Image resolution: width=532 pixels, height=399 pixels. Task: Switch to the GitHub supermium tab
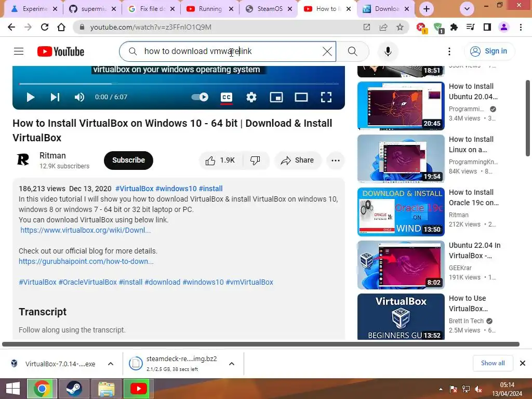(92, 9)
